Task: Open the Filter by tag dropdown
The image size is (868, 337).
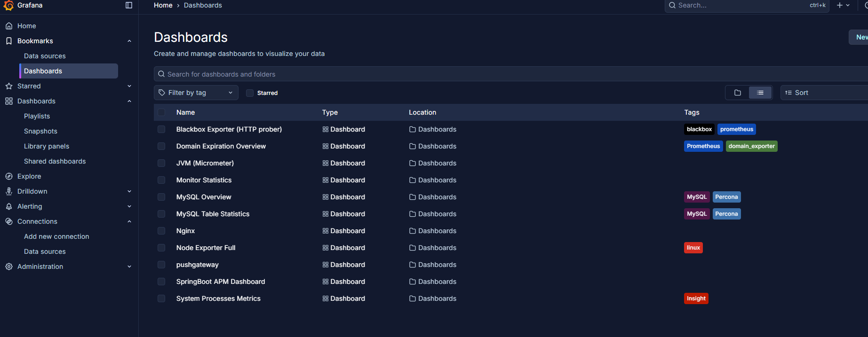Action: pyautogui.click(x=196, y=93)
